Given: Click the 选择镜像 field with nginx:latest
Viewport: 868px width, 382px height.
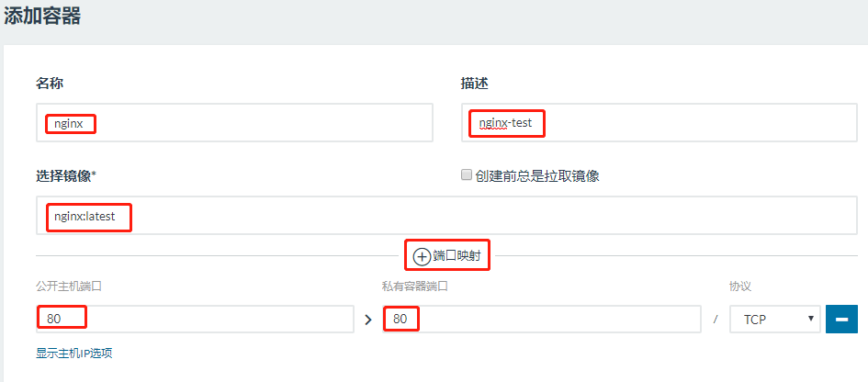Looking at the screenshot, I should [x=446, y=215].
